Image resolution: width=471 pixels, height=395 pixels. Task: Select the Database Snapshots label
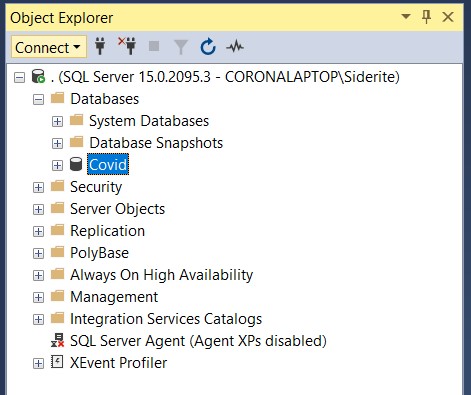click(156, 143)
